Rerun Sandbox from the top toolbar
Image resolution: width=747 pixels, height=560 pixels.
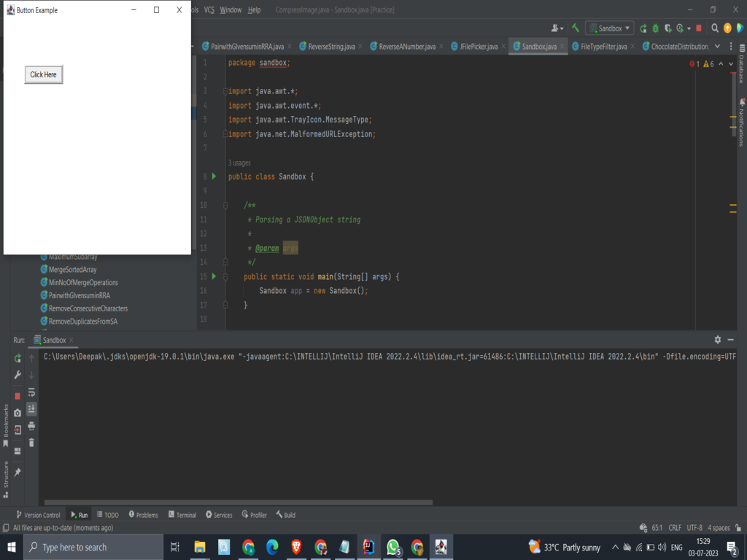[643, 28]
